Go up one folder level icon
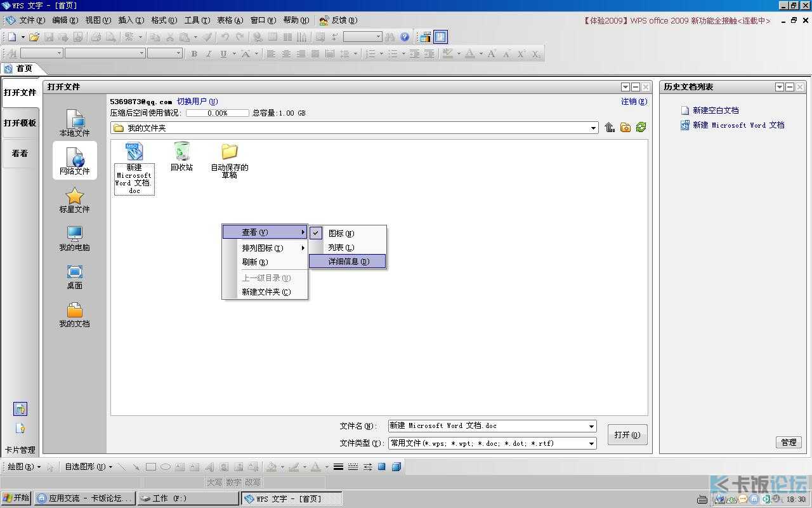 pos(610,128)
